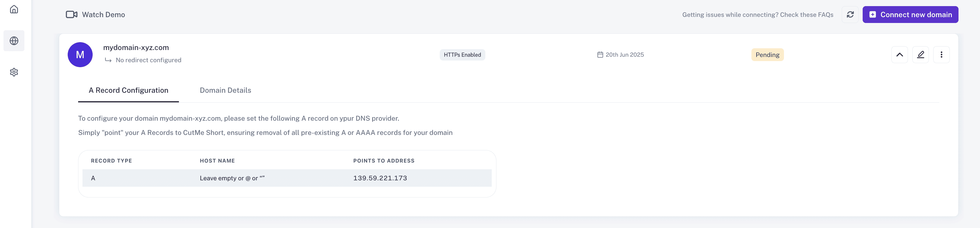Click the HTTPs Enabled badge
The width and height of the screenshot is (980, 228).
pyautogui.click(x=462, y=55)
